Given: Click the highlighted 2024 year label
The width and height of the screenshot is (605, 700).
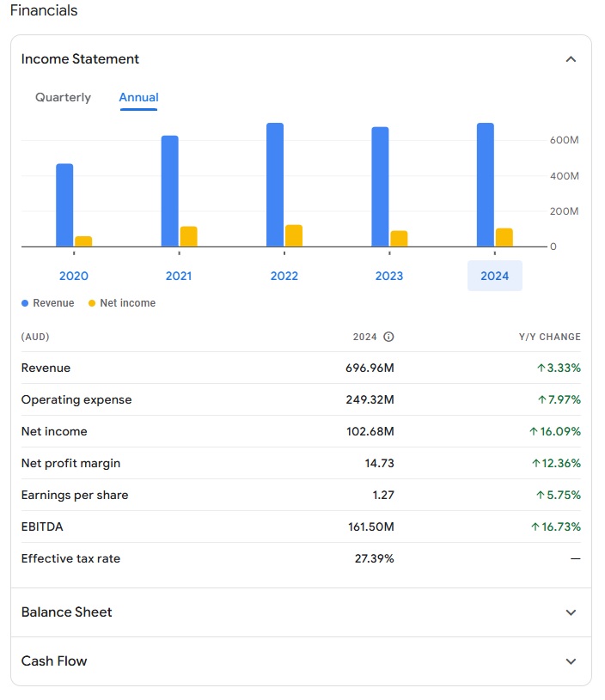Looking at the screenshot, I should [494, 276].
